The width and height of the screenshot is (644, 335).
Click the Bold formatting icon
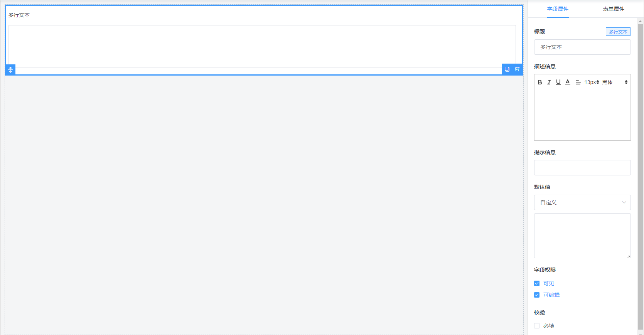coord(540,82)
